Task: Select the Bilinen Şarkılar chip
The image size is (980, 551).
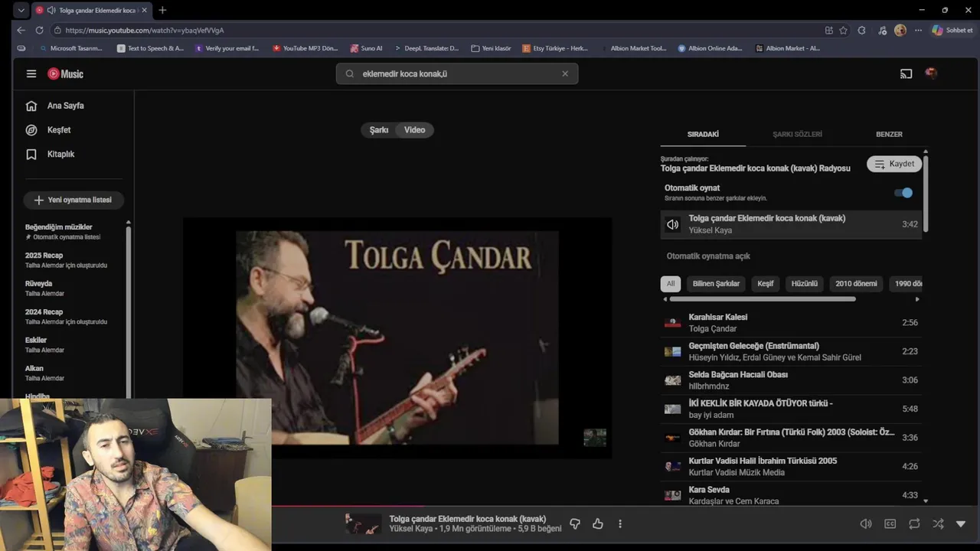Action: click(716, 283)
